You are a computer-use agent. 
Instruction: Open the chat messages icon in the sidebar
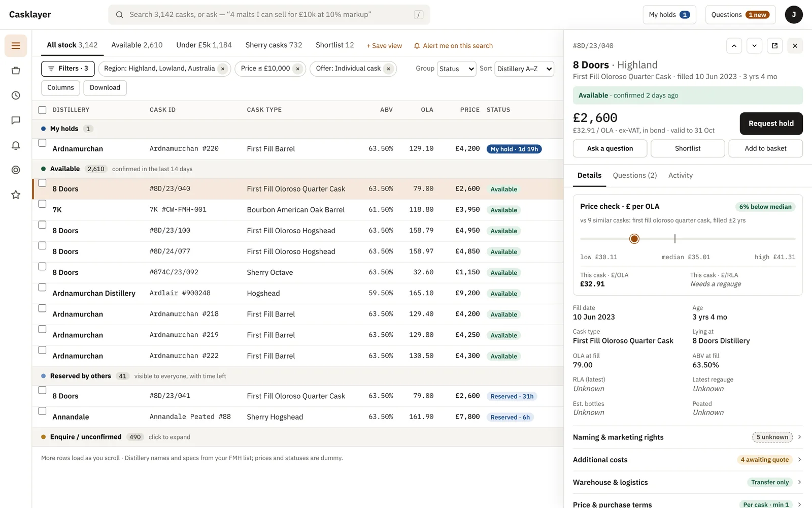[x=16, y=120]
